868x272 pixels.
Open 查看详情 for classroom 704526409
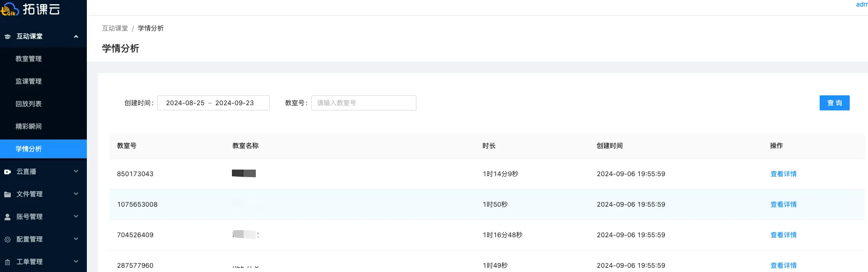[783, 235]
